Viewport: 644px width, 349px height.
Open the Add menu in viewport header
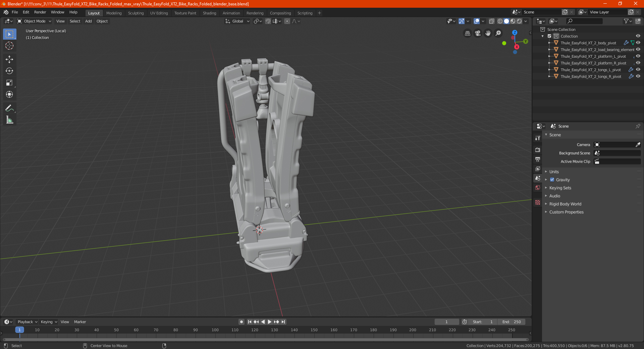tap(89, 21)
